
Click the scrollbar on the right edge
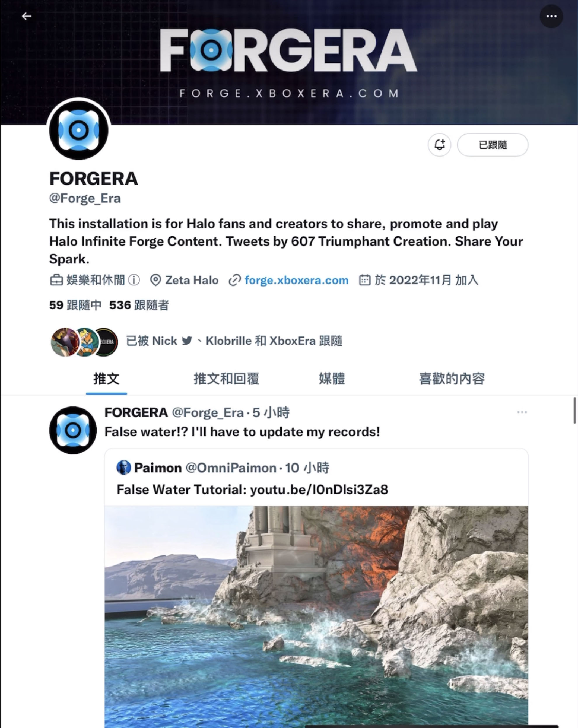(x=574, y=411)
